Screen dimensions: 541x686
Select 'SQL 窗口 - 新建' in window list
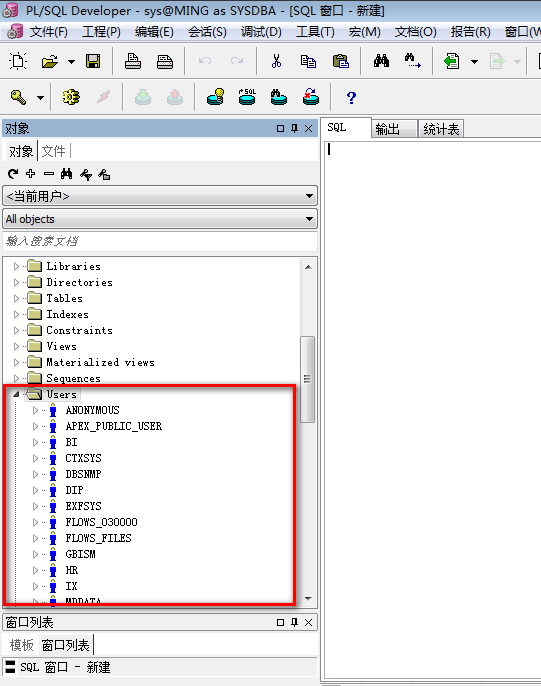(x=65, y=667)
